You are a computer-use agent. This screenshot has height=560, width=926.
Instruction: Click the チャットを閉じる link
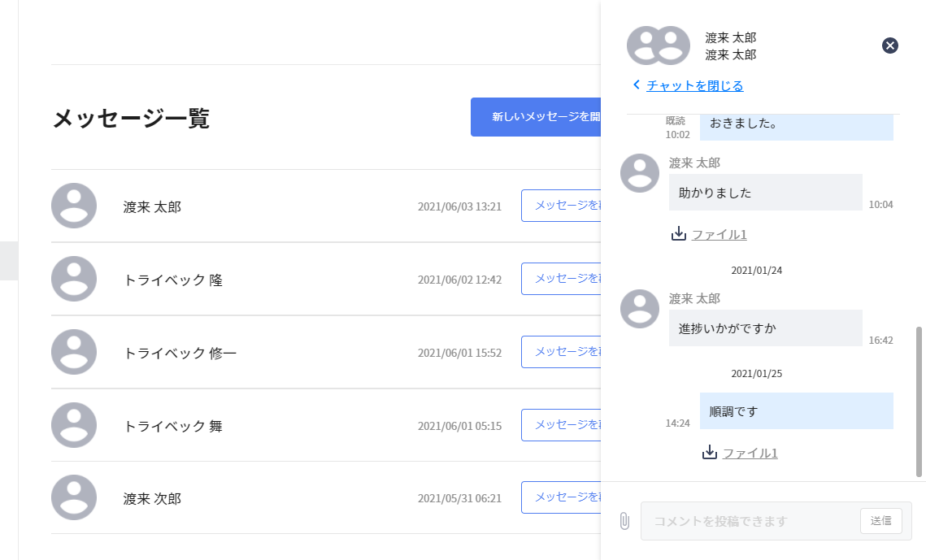[x=694, y=85]
